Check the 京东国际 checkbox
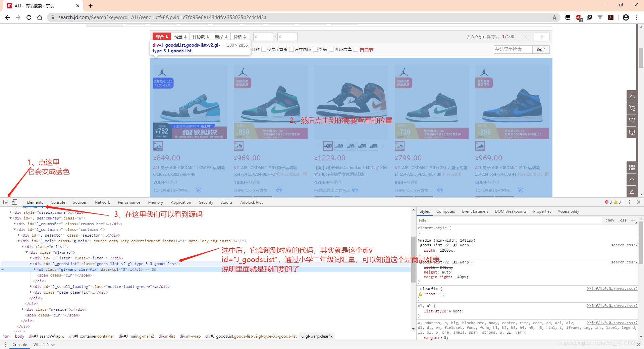This screenshot has height=349, width=644. [x=291, y=49]
